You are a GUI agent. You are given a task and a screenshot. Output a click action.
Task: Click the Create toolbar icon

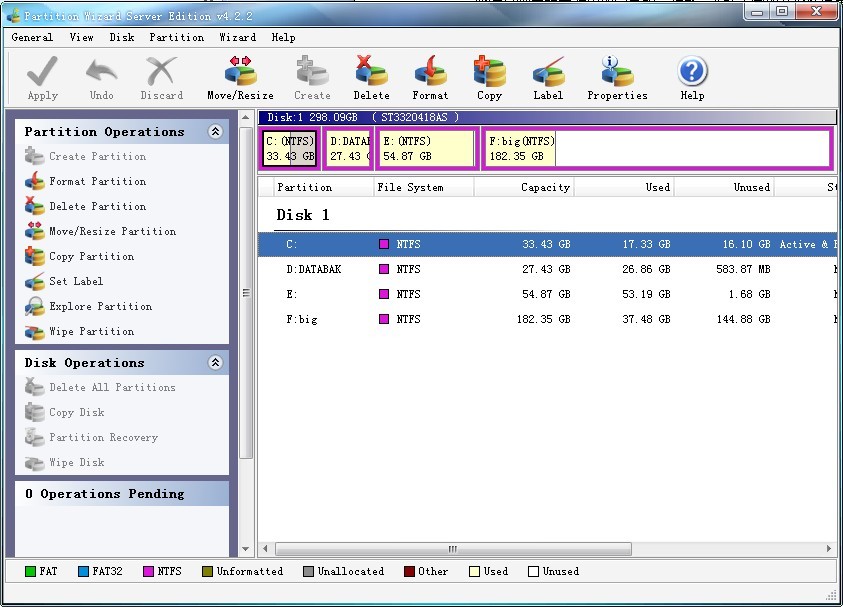point(312,71)
